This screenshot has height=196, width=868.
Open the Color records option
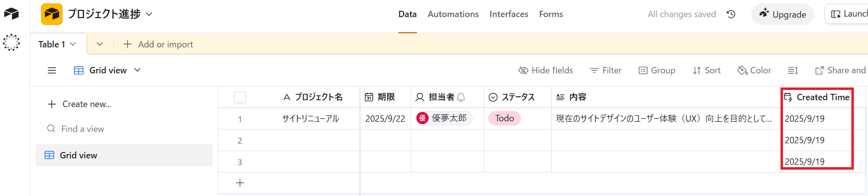[754, 70]
